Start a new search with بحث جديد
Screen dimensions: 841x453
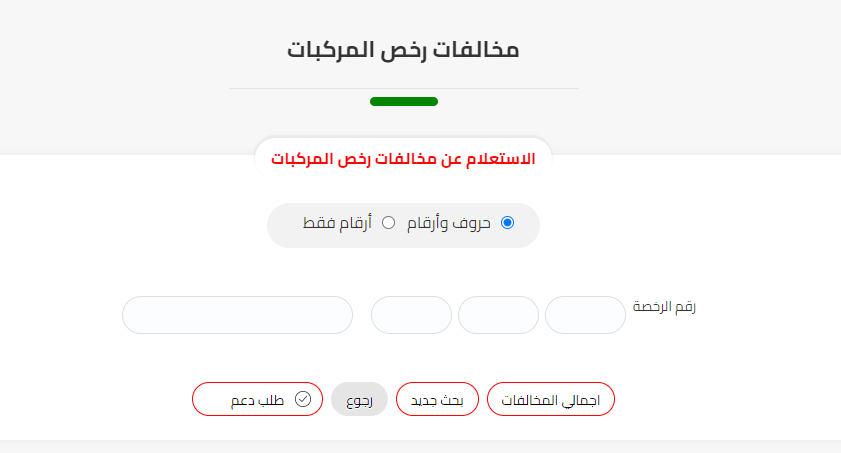tap(438, 399)
